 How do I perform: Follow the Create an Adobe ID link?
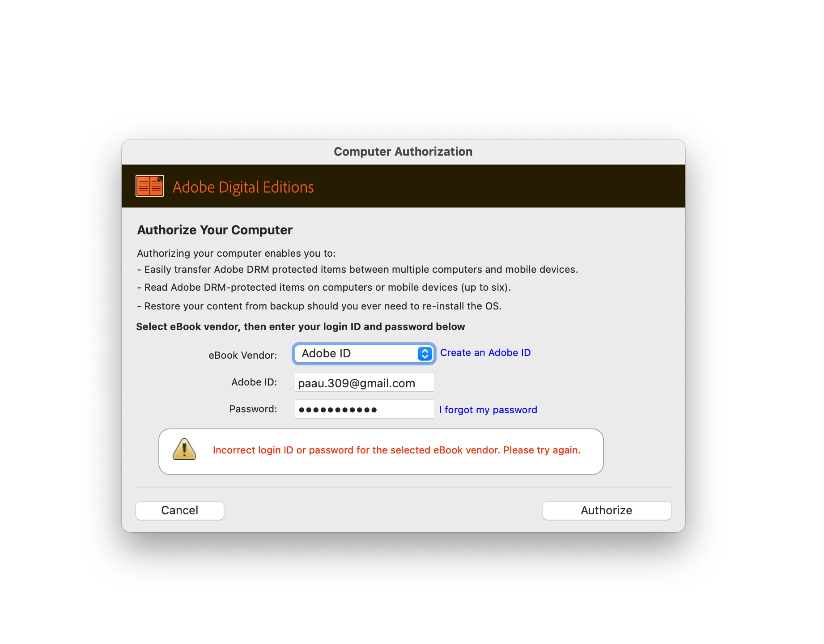pyautogui.click(x=485, y=353)
